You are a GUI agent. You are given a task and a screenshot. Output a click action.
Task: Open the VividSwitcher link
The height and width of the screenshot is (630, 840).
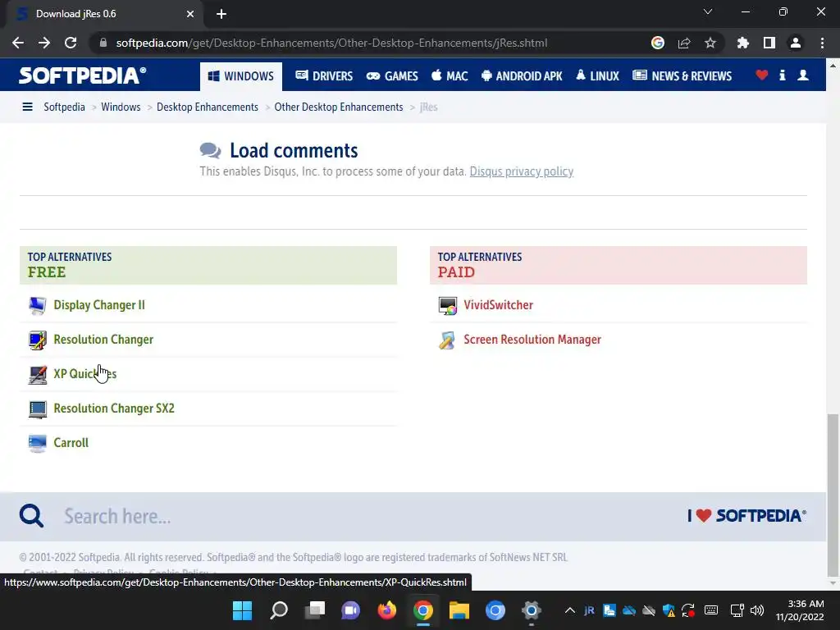[x=498, y=305]
